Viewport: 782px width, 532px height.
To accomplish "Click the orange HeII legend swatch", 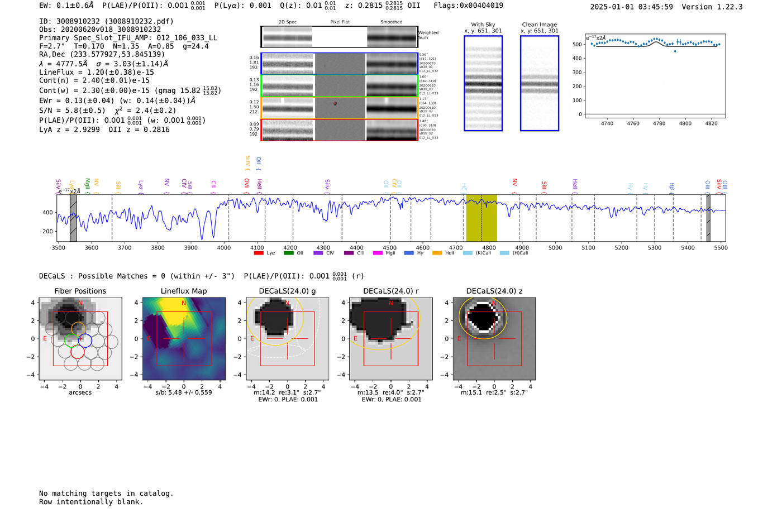I will tap(437, 253).
